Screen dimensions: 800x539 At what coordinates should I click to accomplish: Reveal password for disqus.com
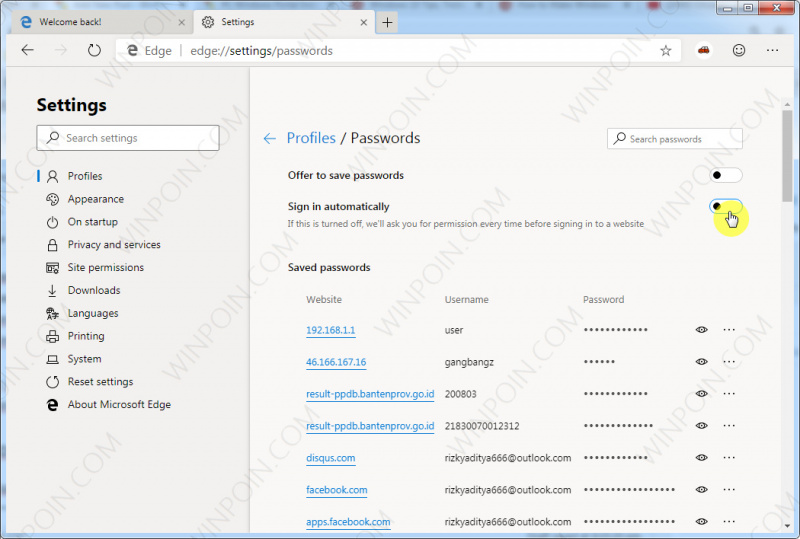point(702,458)
